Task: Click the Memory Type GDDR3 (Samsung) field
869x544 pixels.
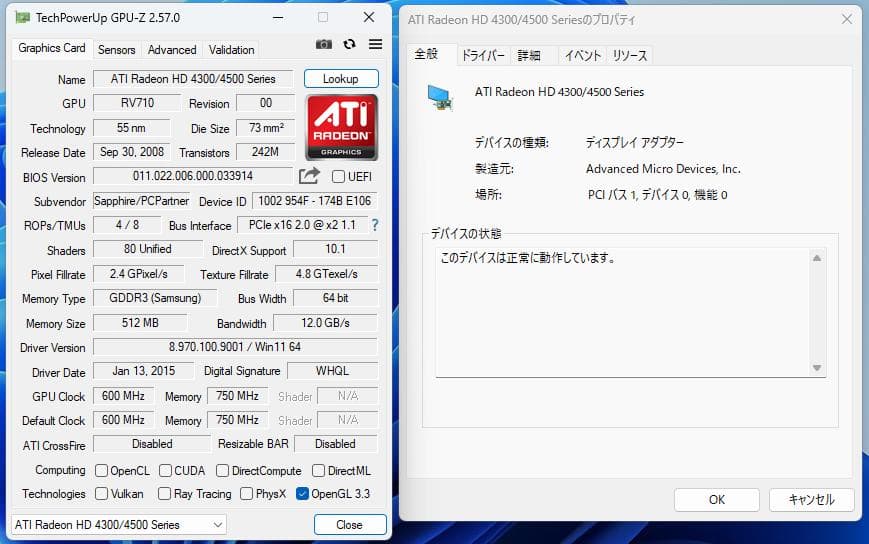Action: (x=155, y=298)
